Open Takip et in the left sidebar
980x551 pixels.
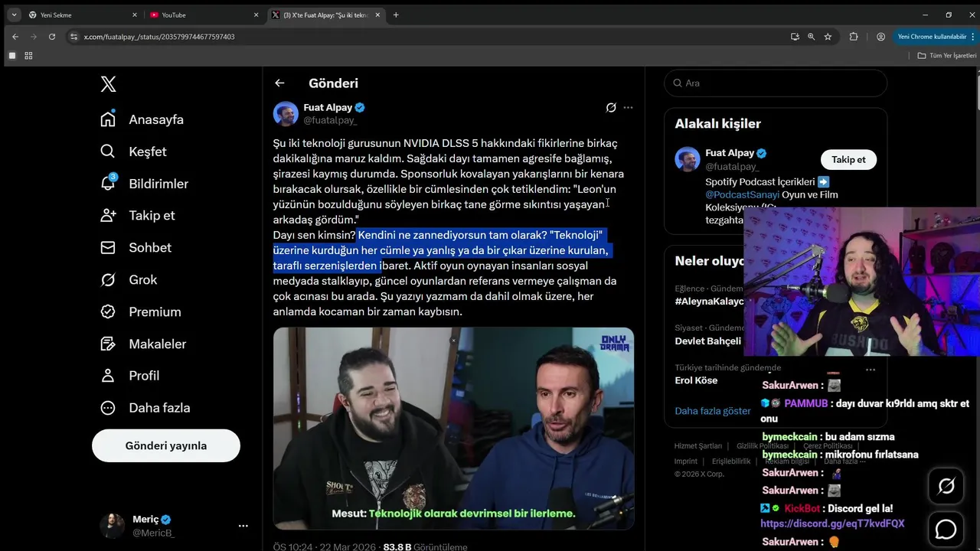[x=137, y=216]
